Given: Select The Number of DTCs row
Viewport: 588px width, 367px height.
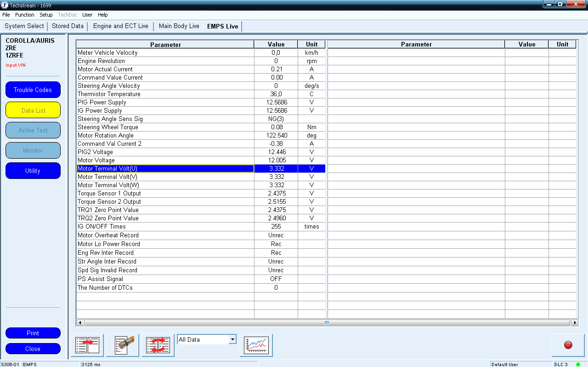Looking at the screenshot, I should tap(201, 287).
